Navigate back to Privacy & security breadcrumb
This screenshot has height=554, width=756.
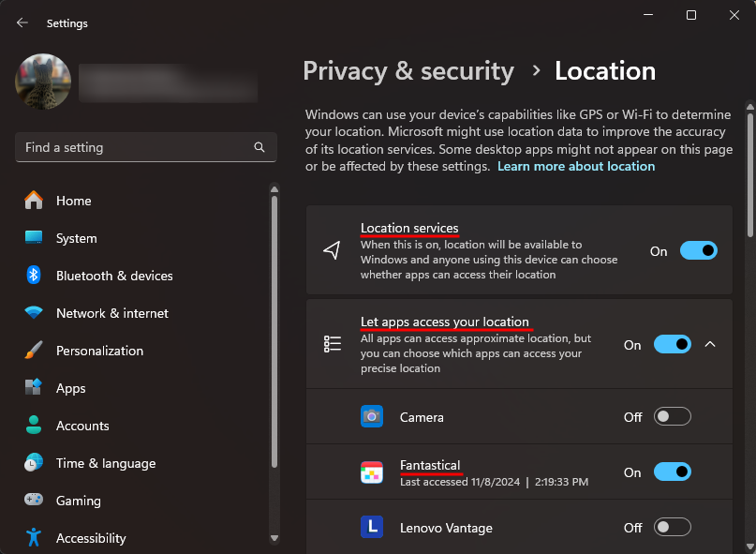point(408,71)
